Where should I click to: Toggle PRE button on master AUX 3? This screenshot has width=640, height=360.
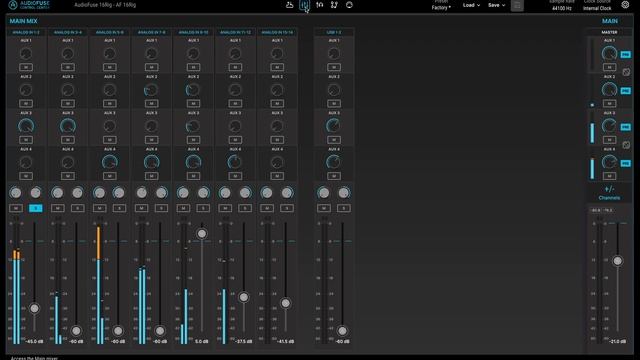point(625,127)
